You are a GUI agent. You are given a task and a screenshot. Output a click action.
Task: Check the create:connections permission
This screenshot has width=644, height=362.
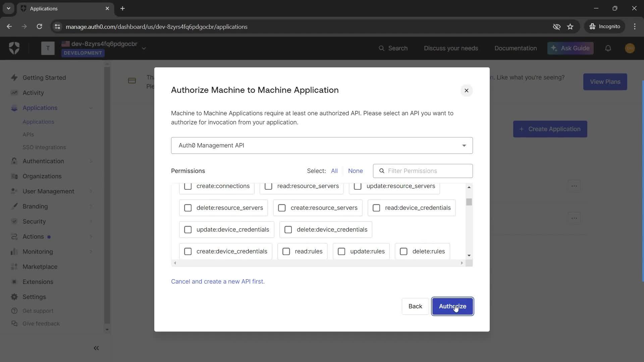pyautogui.click(x=188, y=186)
